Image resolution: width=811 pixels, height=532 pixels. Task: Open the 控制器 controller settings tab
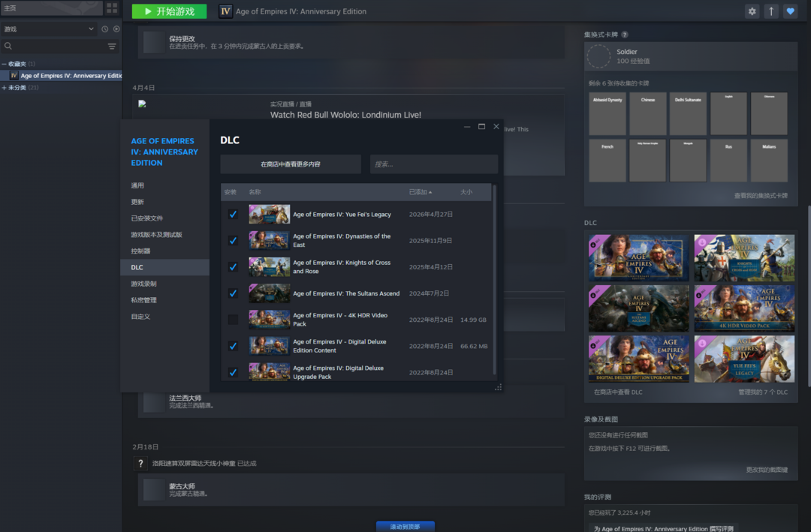(x=140, y=251)
